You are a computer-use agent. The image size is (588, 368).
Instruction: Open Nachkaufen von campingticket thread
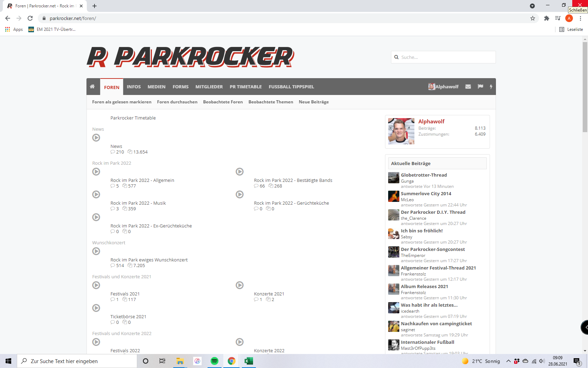pos(436,323)
